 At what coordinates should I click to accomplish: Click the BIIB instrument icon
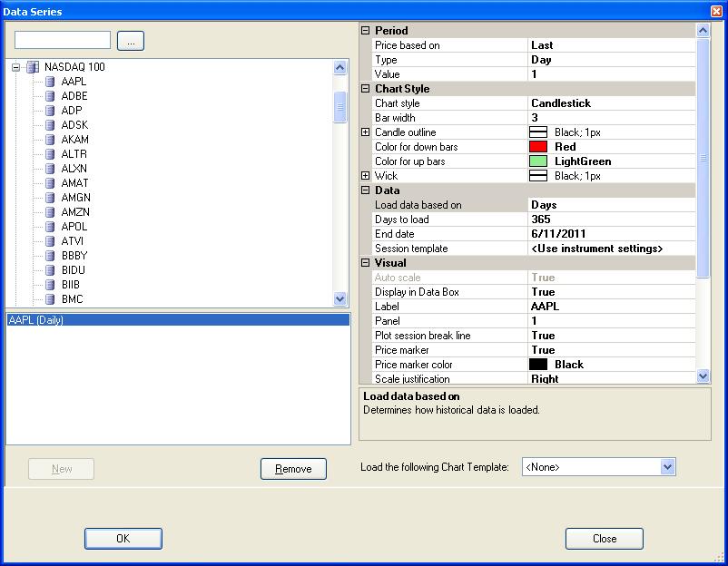50,285
